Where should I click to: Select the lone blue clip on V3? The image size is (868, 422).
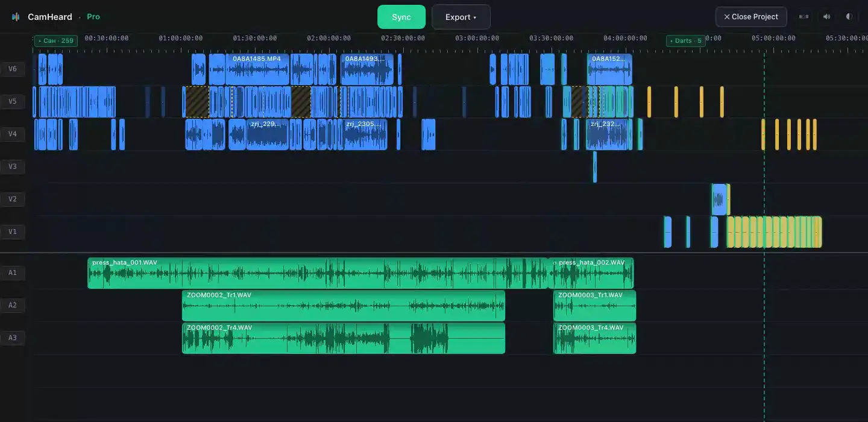(595, 167)
